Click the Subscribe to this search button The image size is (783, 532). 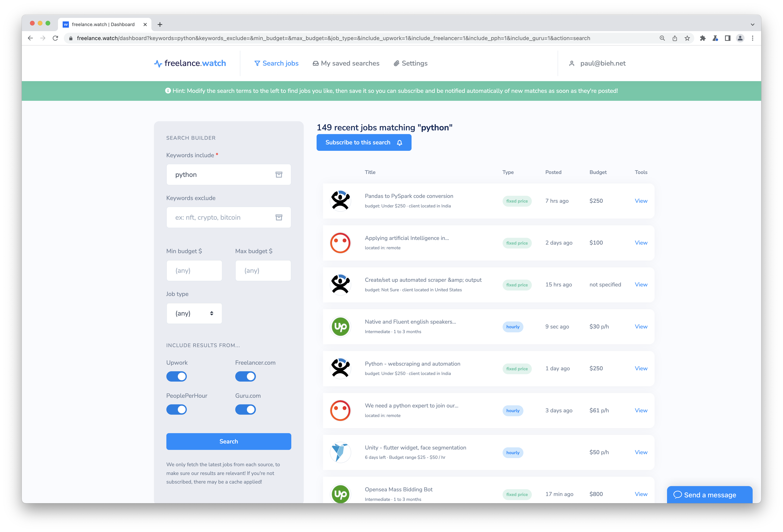point(364,142)
